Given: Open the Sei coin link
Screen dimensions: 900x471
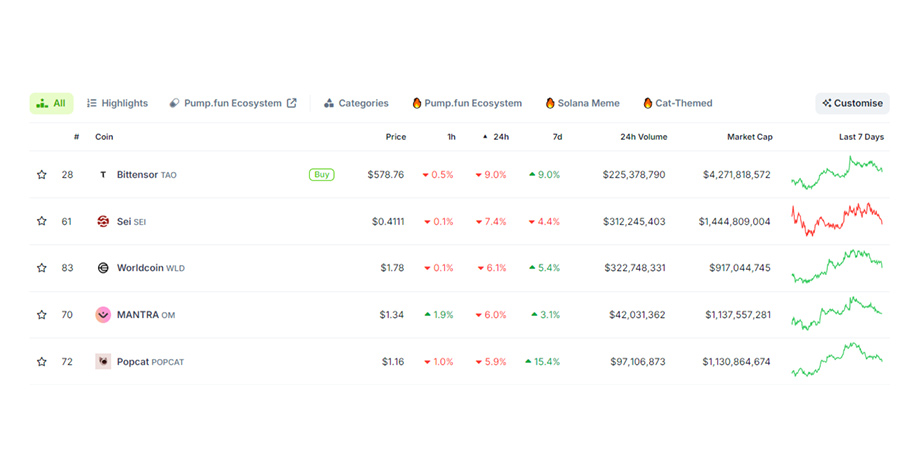Looking at the screenshot, I should 131,221.
